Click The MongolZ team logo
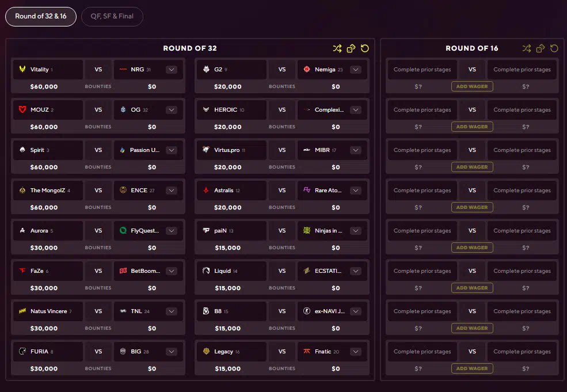Image resolution: width=567 pixels, height=392 pixels. [x=22, y=190]
